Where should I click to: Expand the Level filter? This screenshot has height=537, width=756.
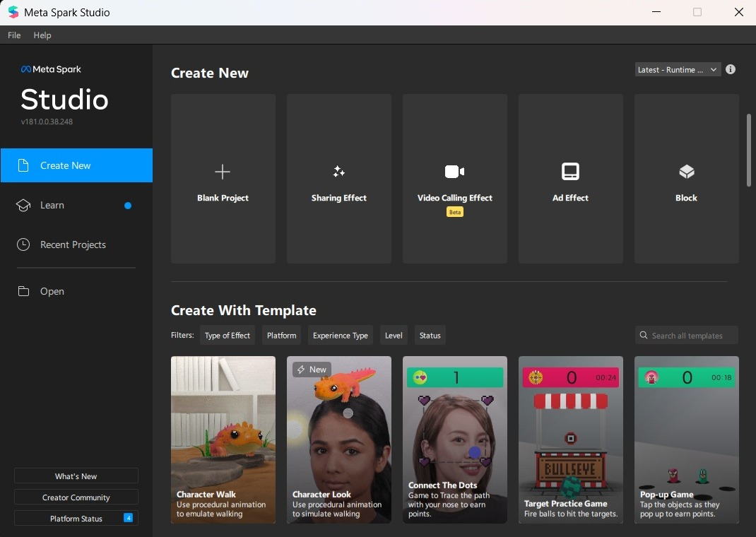point(394,335)
